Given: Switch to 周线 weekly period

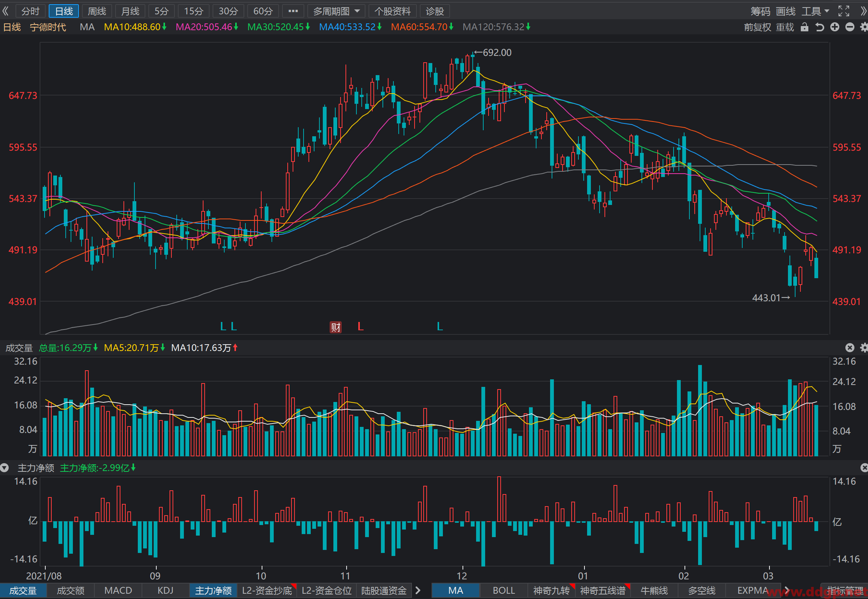Looking at the screenshot, I should [97, 11].
